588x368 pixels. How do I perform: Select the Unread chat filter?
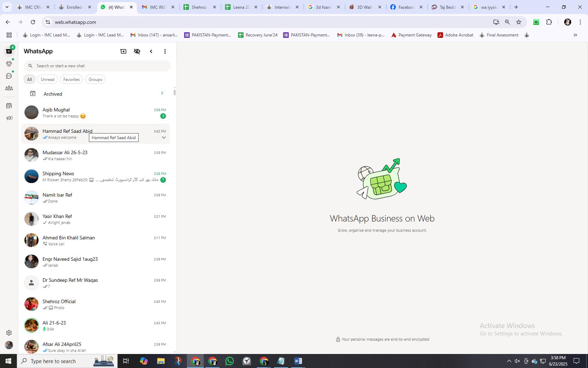coord(48,80)
